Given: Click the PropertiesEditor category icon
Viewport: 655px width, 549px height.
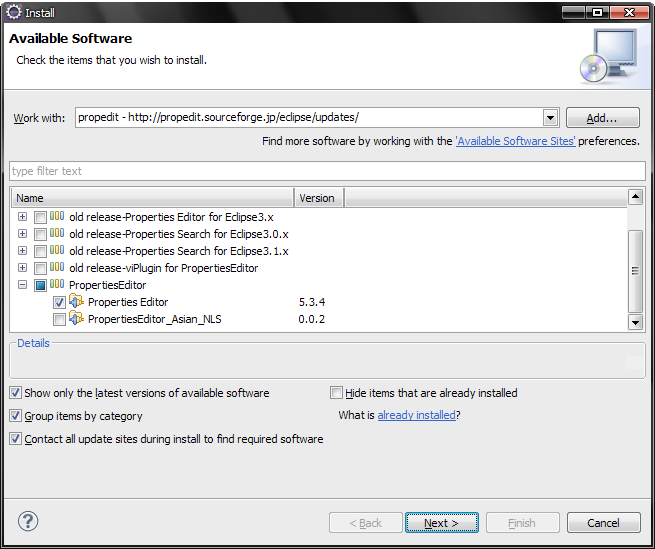Looking at the screenshot, I should point(57,284).
